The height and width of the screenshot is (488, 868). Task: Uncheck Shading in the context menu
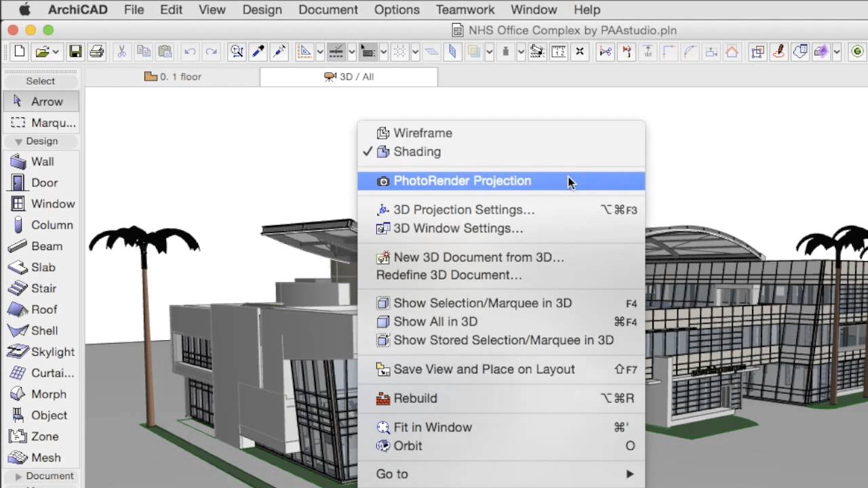501,152
